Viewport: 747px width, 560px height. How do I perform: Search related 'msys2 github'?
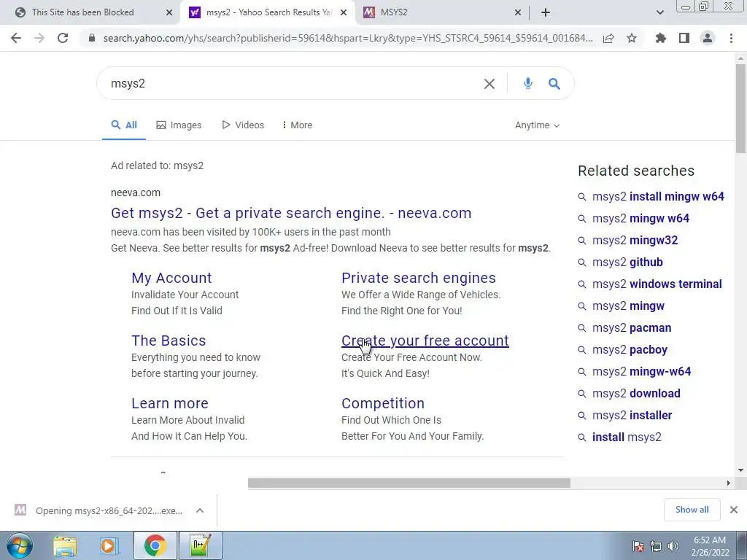[x=627, y=262]
